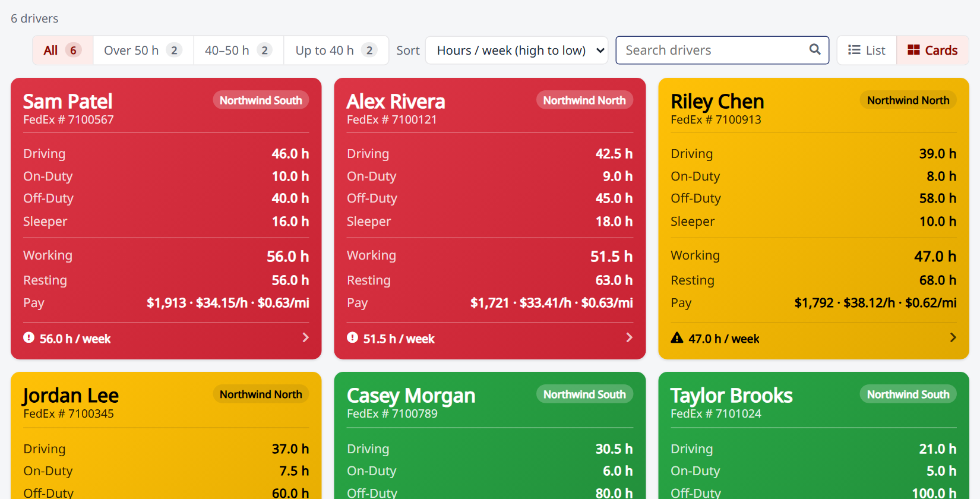Open the Sort dropdown
This screenshot has width=980, height=499.
coord(517,50)
